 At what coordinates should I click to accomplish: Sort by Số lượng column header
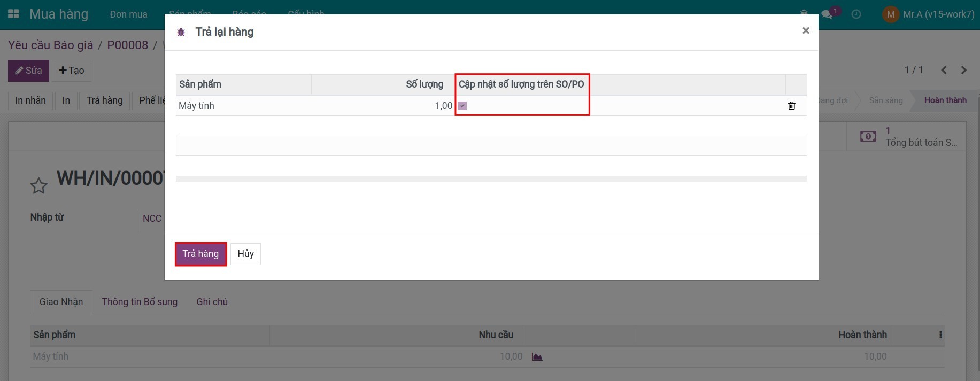pyautogui.click(x=383, y=84)
